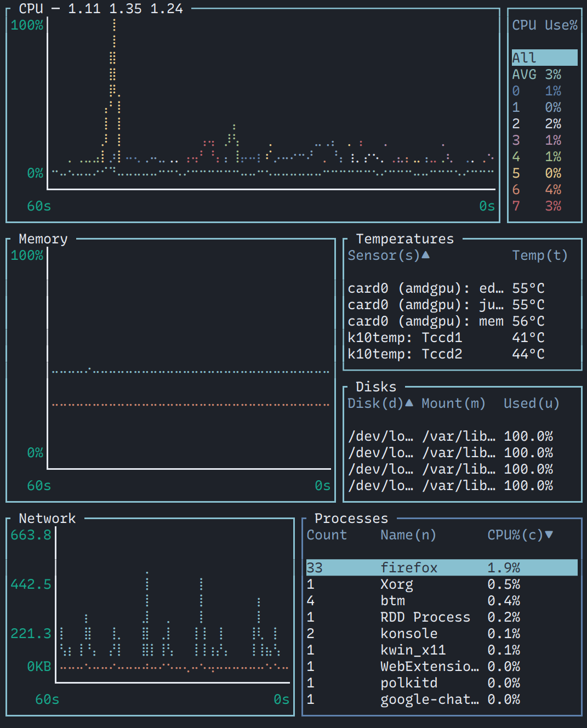Select CPU core 5 legend row
The height and width of the screenshot is (728, 587).
[x=544, y=173]
